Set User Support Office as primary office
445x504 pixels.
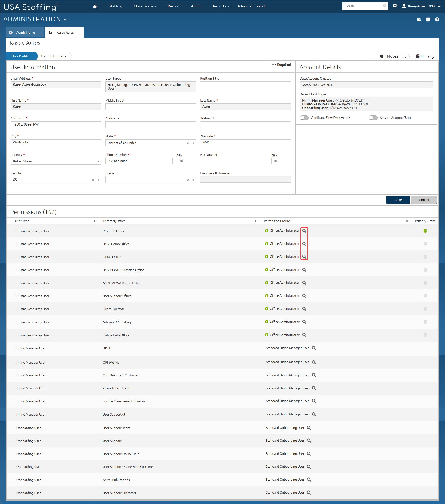[425, 296]
